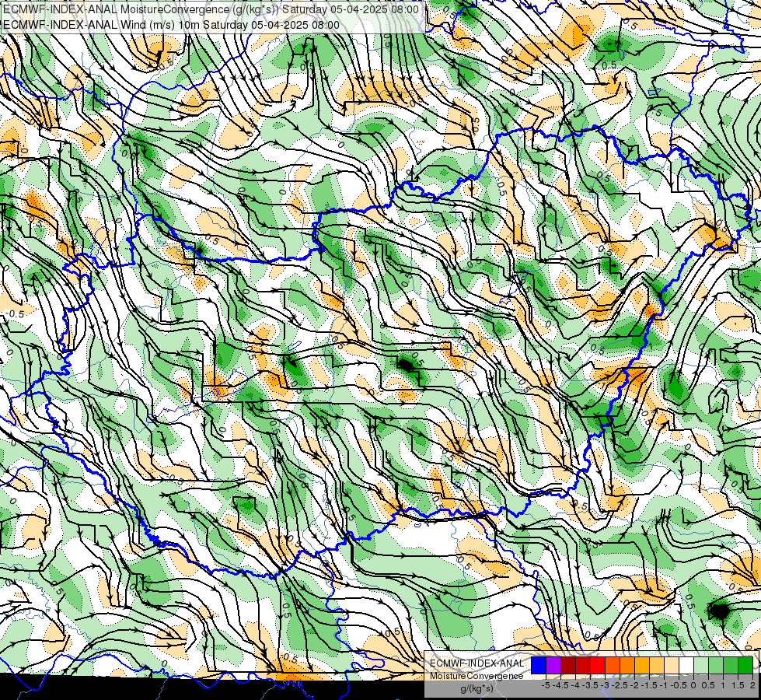Pick legend swatch between 1 and 1.5
This screenshot has width=761, height=700.
pos(731,666)
